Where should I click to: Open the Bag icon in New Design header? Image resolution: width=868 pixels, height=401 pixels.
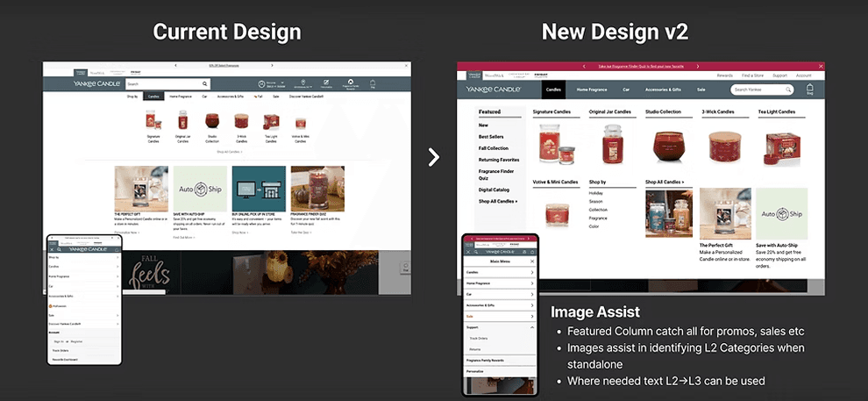[x=810, y=90]
